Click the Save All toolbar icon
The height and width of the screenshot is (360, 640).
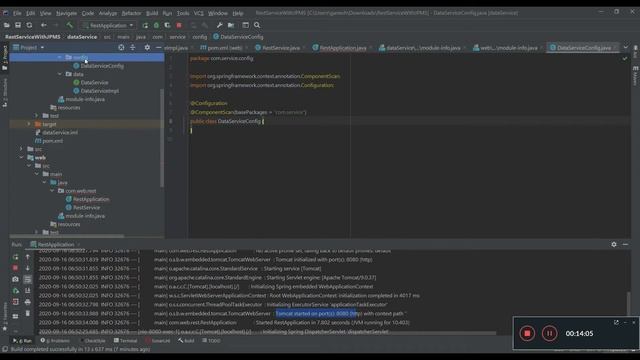tap(18, 25)
